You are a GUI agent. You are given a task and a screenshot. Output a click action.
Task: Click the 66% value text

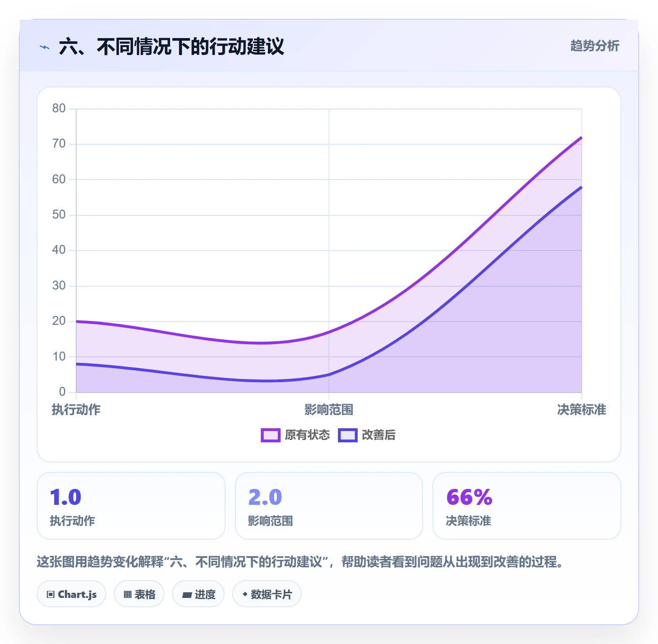(x=470, y=497)
